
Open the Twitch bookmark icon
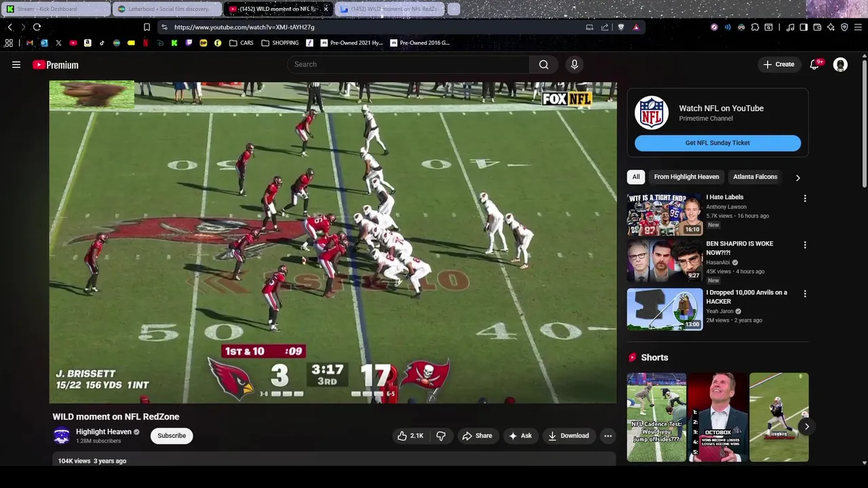pos(189,43)
